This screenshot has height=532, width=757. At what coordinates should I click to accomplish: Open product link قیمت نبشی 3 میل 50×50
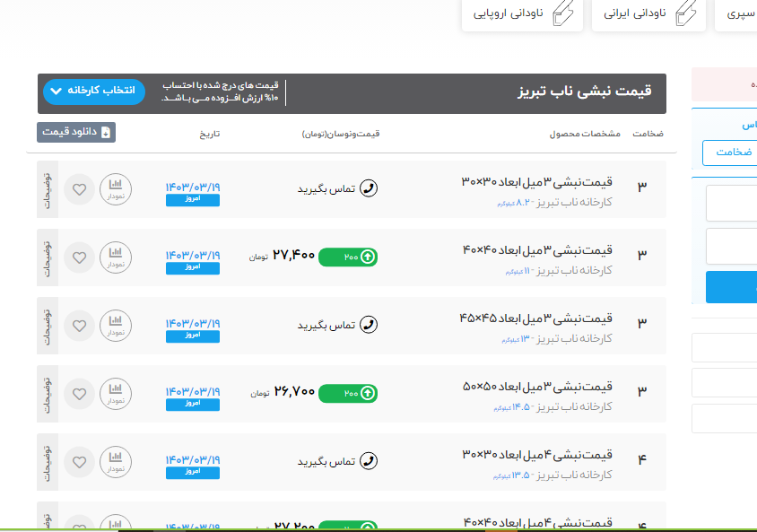pos(536,386)
